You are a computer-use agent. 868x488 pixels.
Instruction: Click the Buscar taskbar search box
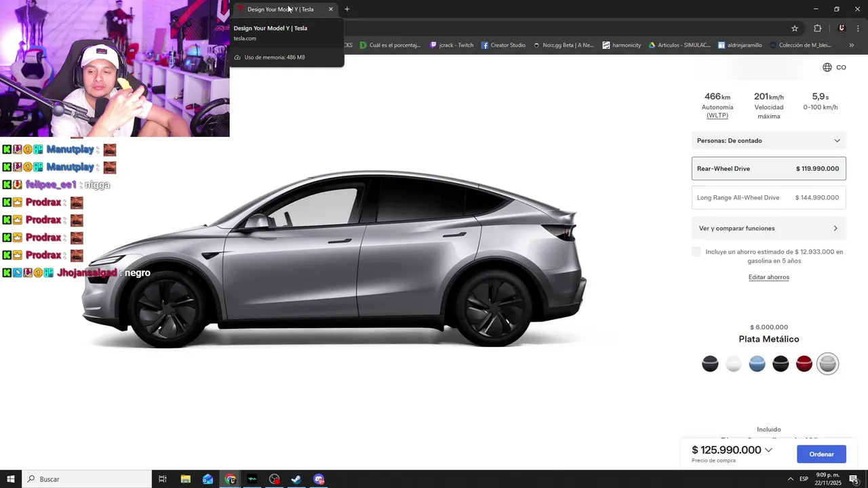(x=87, y=479)
